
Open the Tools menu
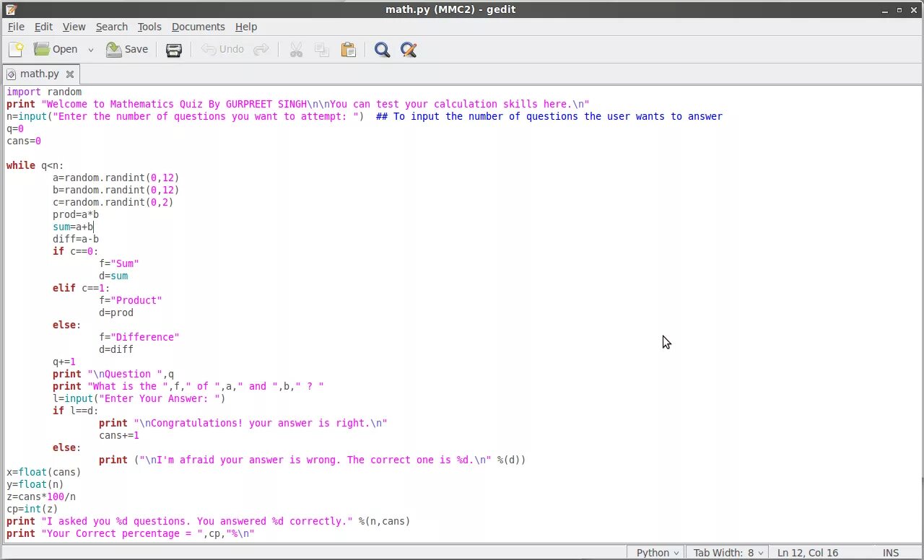click(x=149, y=27)
